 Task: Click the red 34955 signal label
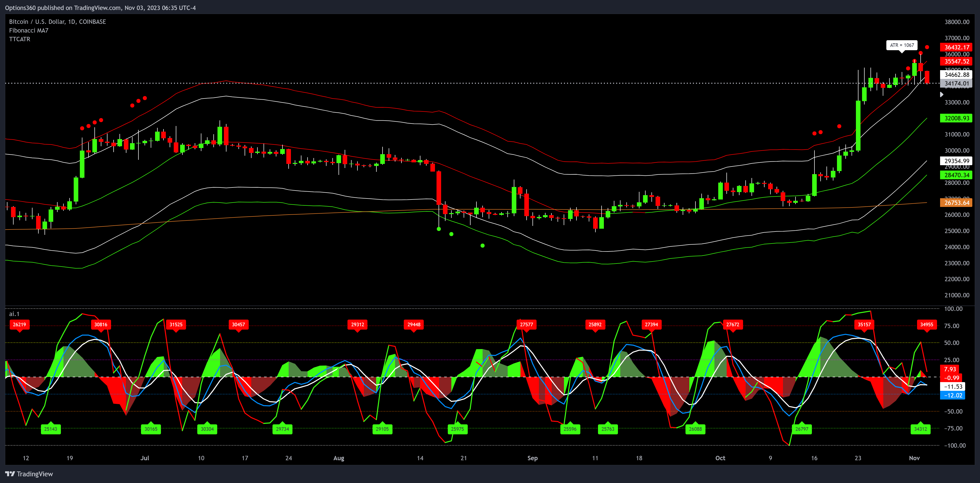click(x=927, y=324)
